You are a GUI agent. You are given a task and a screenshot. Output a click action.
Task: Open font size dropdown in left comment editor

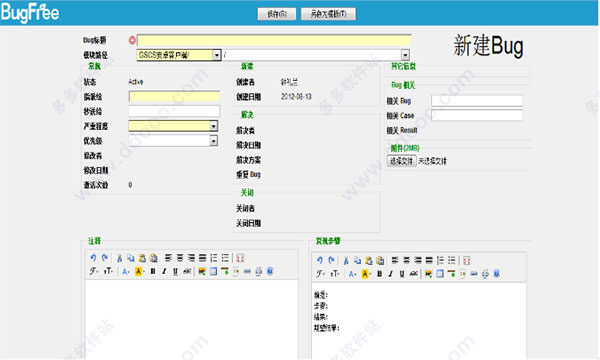[x=108, y=271]
